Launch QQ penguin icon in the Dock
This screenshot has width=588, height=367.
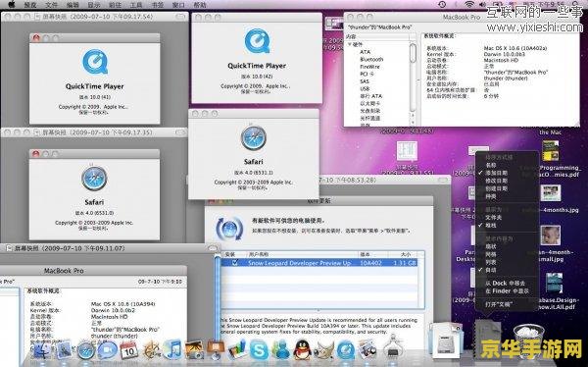point(302,349)
